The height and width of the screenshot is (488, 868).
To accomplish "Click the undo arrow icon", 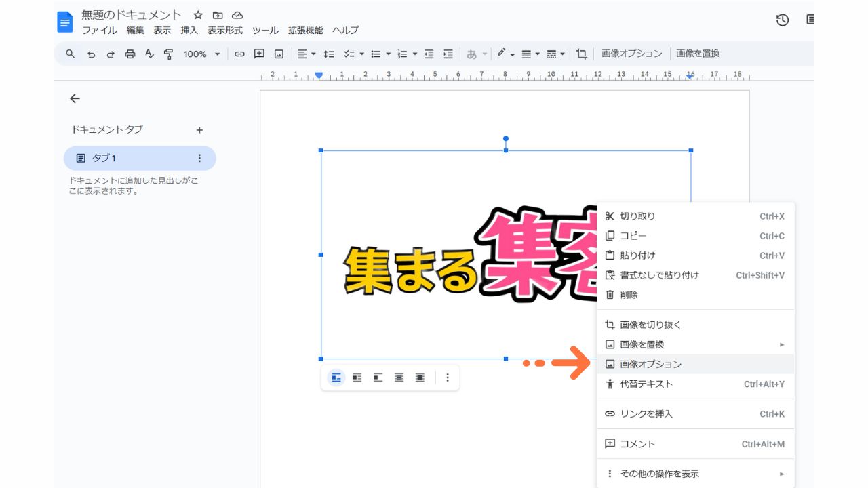I will coord(91,54).
